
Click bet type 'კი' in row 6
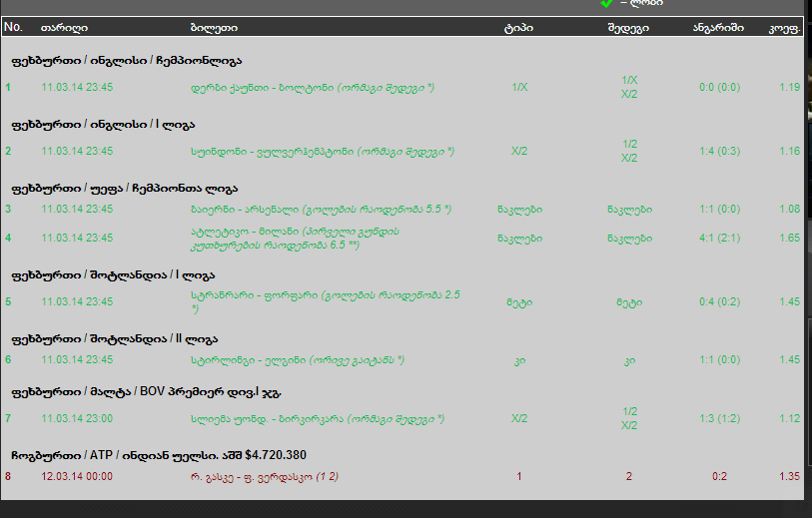tap(519, 360)
